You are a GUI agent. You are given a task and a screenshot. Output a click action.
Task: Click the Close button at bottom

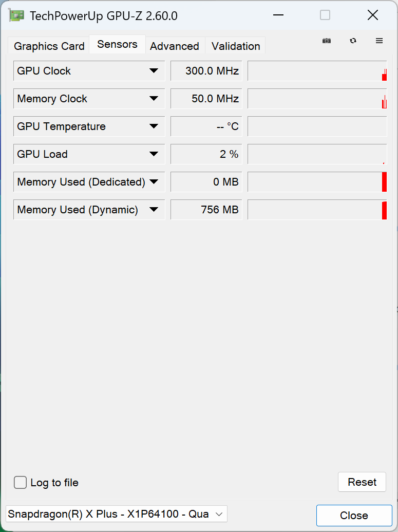point(354,516)
